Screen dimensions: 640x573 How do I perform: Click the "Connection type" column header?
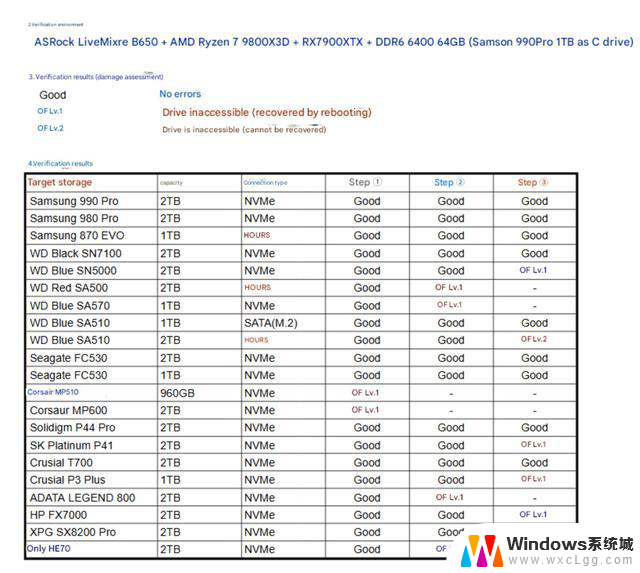point(265,182)
